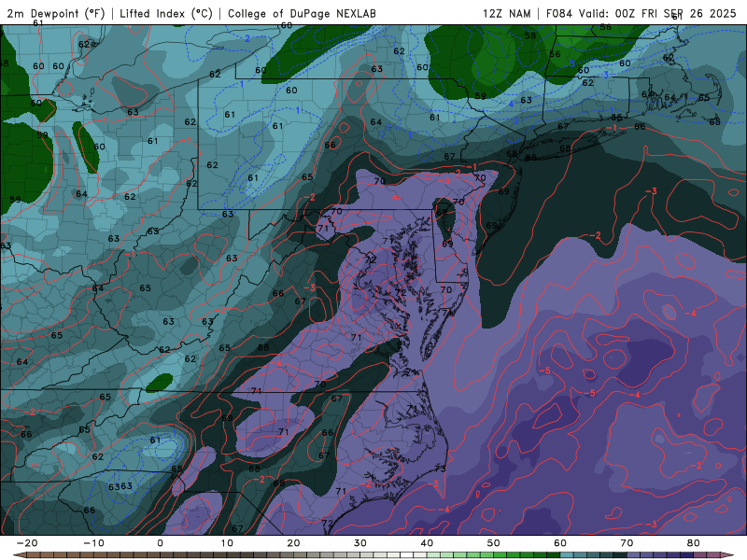Image resolution: width=747 pixels, height=560 pixels.
Task: Click the 50 label on the color scale
Action: click(x=494, y=543)
